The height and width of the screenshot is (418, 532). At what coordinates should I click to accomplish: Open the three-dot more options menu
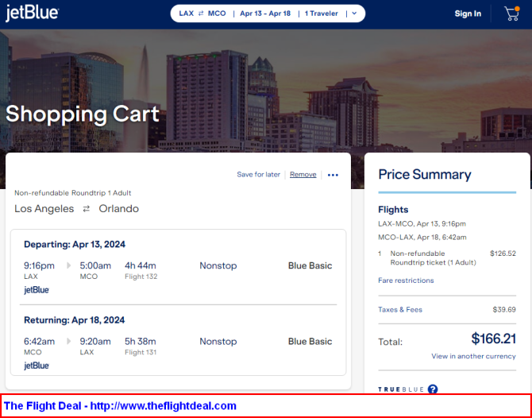tap(333, 175)
